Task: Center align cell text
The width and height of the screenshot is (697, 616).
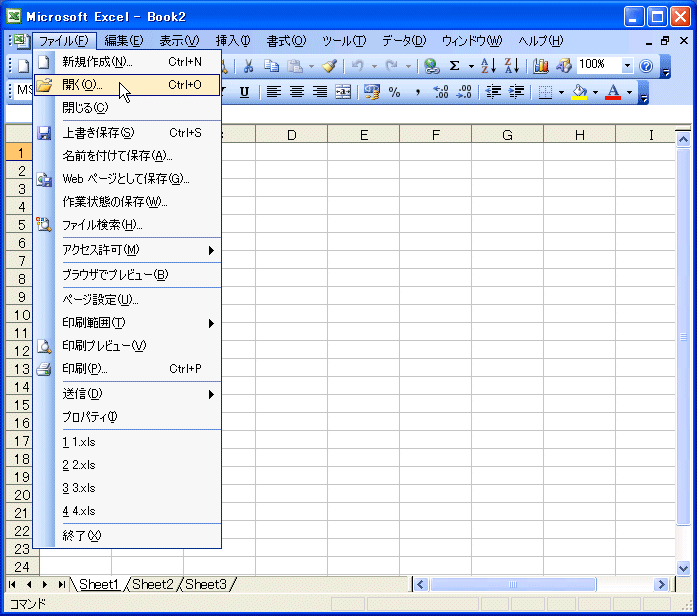Action: point(296,92)
